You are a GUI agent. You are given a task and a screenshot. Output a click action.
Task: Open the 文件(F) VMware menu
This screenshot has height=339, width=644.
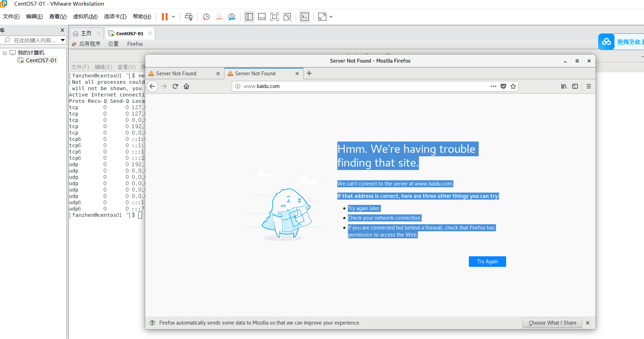[11, 17]
